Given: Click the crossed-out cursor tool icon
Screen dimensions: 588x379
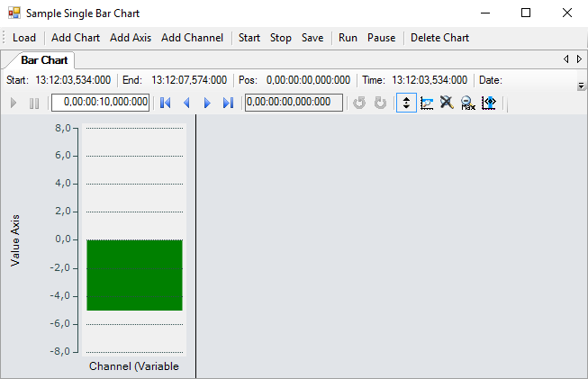Looking at the screenshot, I should (447, 103).
